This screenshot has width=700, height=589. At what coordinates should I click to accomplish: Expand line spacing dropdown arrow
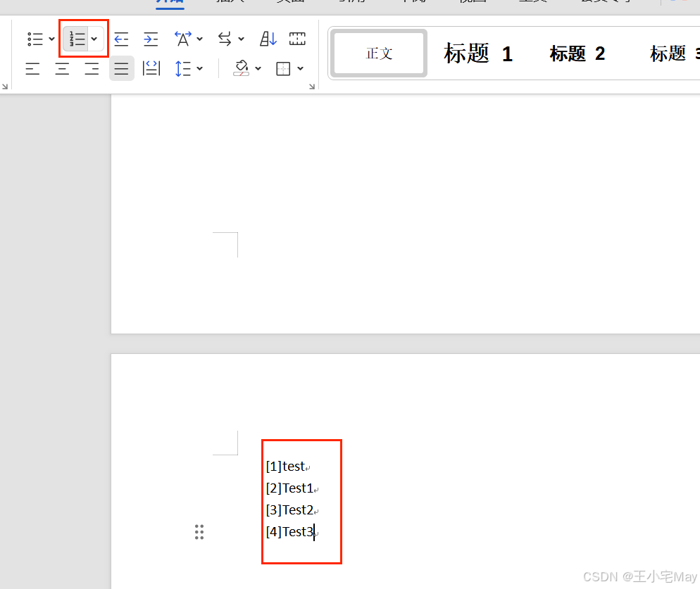coord(199,69)
